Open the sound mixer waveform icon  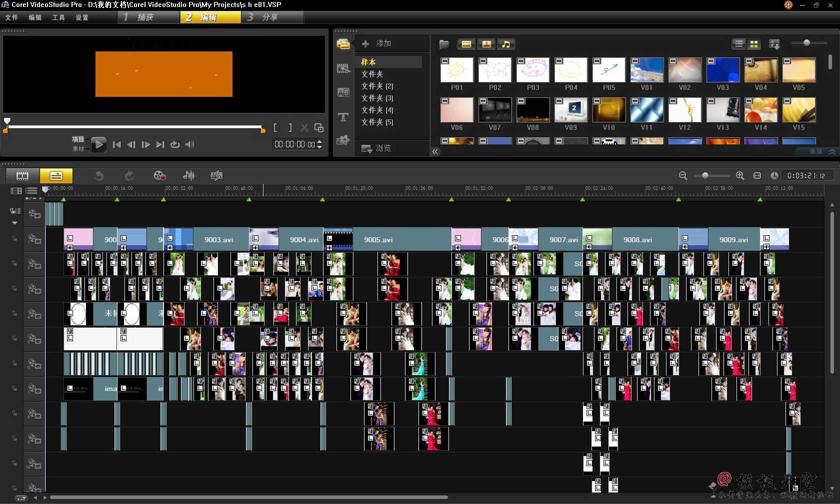tap(189, 175)
